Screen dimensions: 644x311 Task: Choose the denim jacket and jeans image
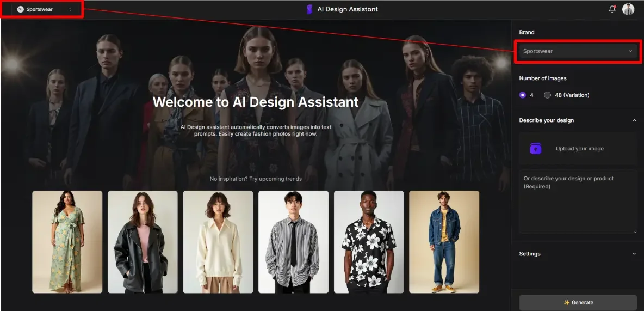coord(444,242)
